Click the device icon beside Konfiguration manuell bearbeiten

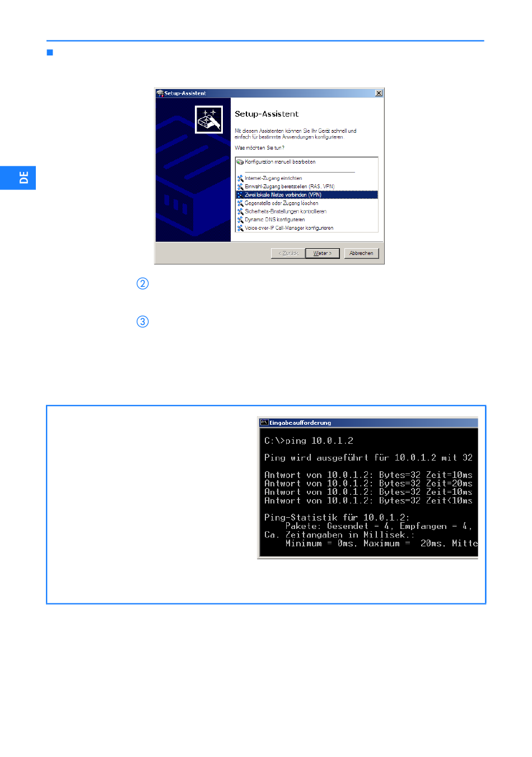240,162
